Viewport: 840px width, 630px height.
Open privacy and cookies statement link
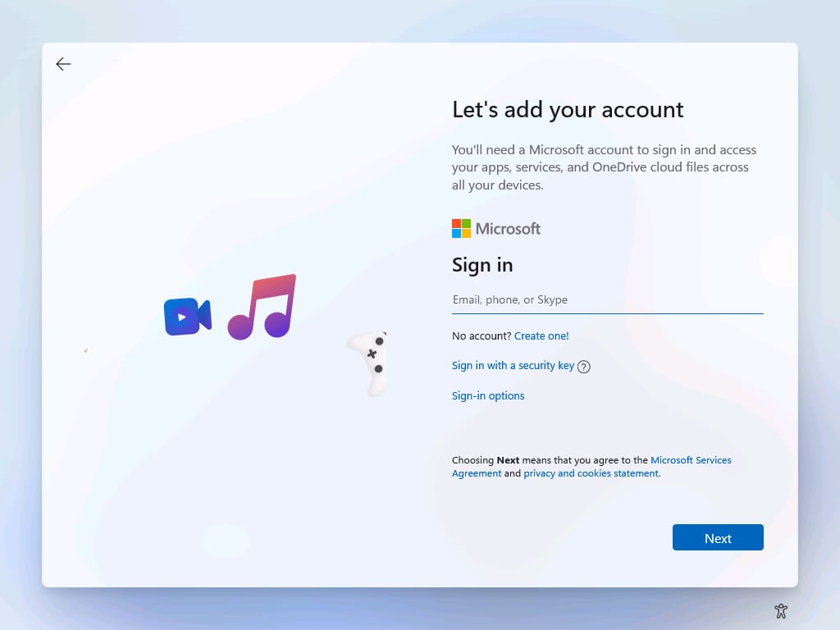(591, 473)
